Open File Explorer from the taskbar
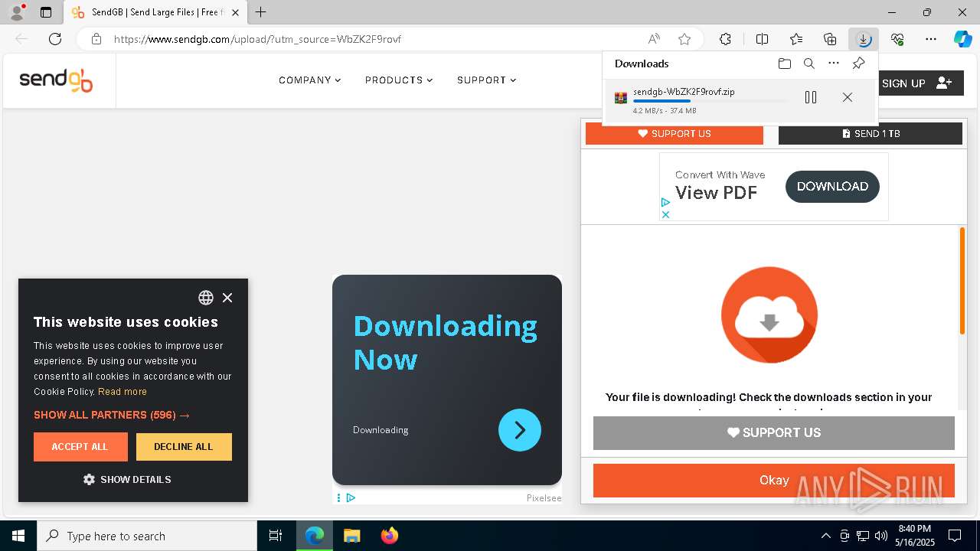 [x=351, y=536]
